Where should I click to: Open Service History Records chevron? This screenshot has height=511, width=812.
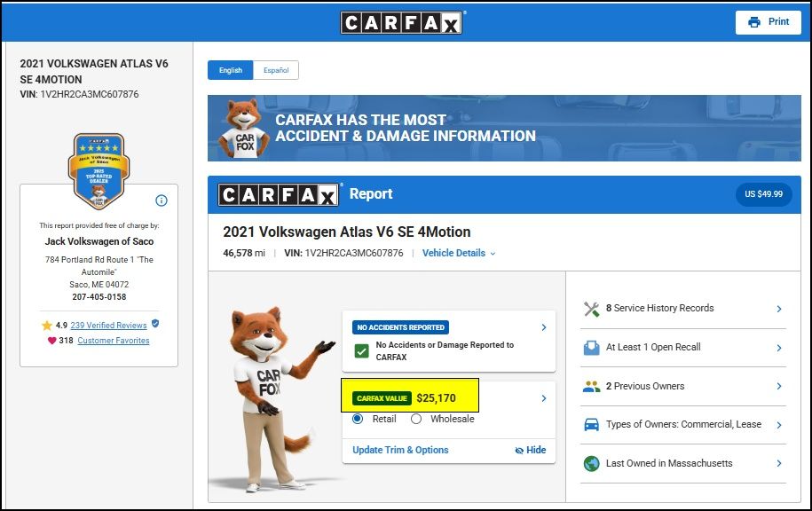coord(779,309)
